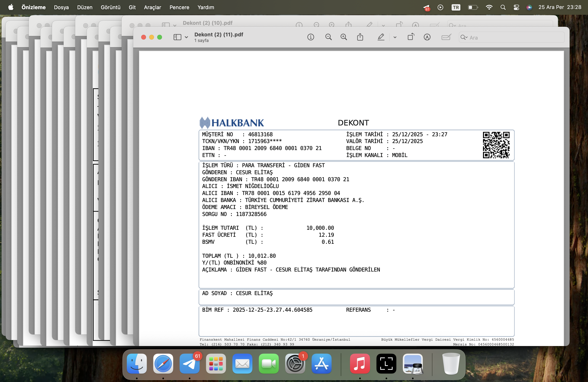Open System Settings from the Dock

pyautogui.click(x=295, y=363)
